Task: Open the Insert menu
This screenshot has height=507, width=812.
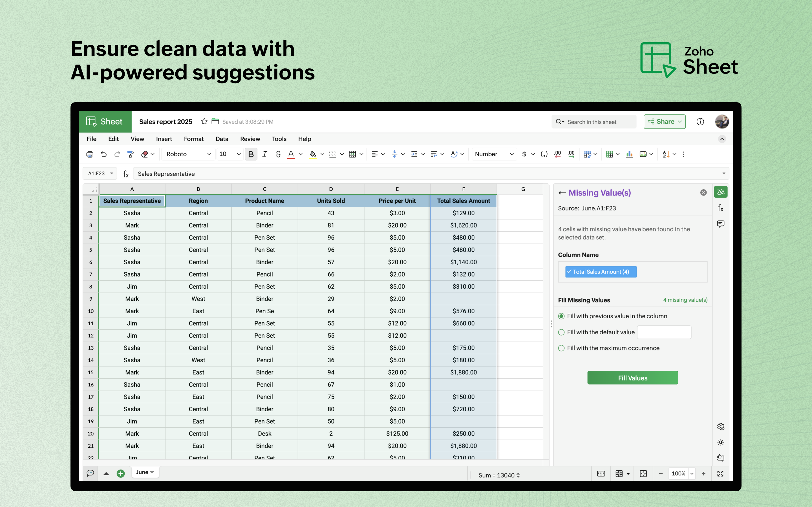Action: tap(164, 139)
